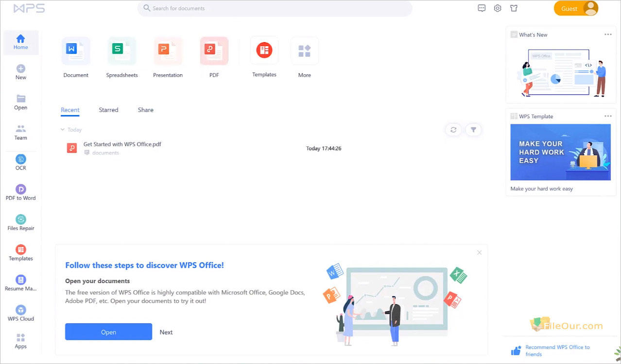This screenshot has width=621, height=364.
Task: Open What's New panel options menu
Action: (608, 35)
